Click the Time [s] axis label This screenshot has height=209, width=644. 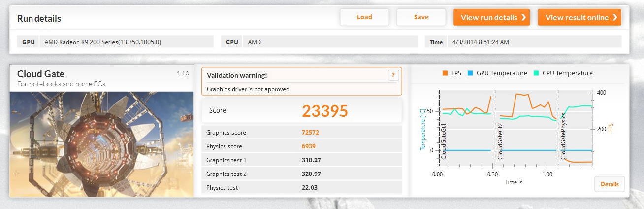(514, 182)
